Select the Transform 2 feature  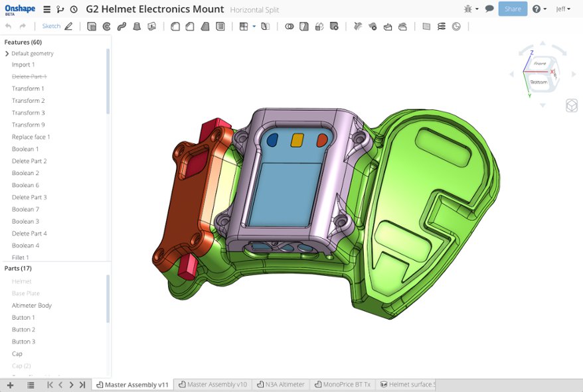[28, 100]
